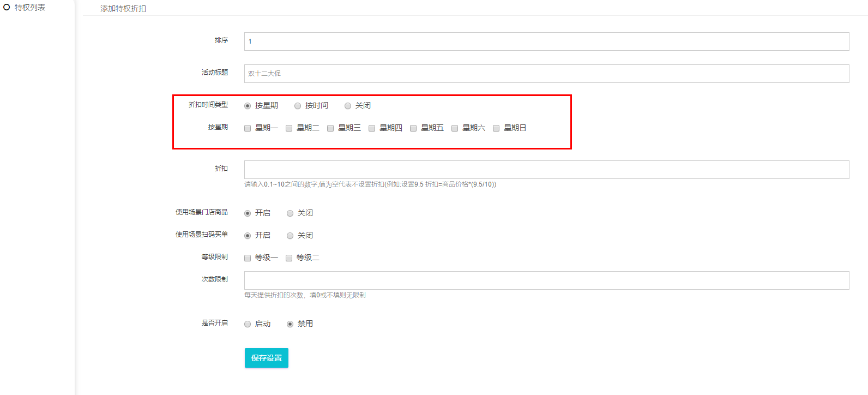Click the 次数限制 input field
The width and height of the screenshot is (868, 395).
click(x=546, y=280)
